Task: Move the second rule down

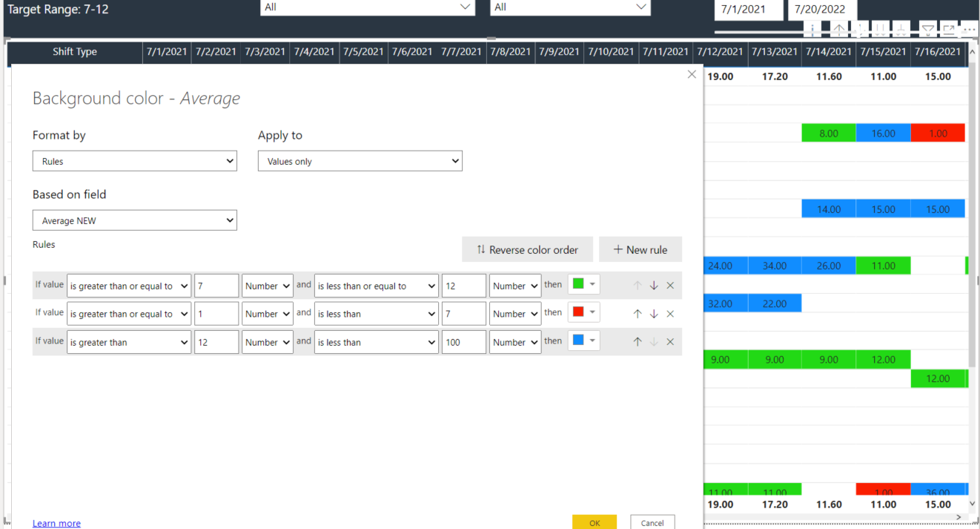Action: (654, 314)
